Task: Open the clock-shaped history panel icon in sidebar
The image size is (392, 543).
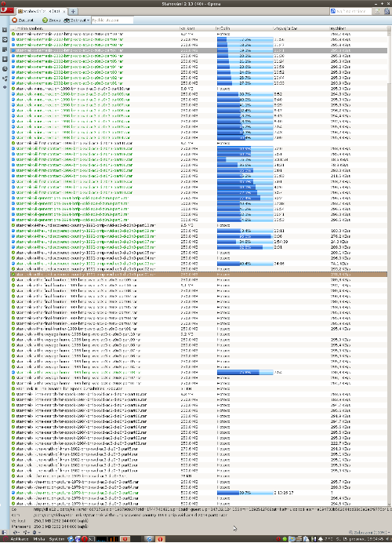Action: [5, 69]
